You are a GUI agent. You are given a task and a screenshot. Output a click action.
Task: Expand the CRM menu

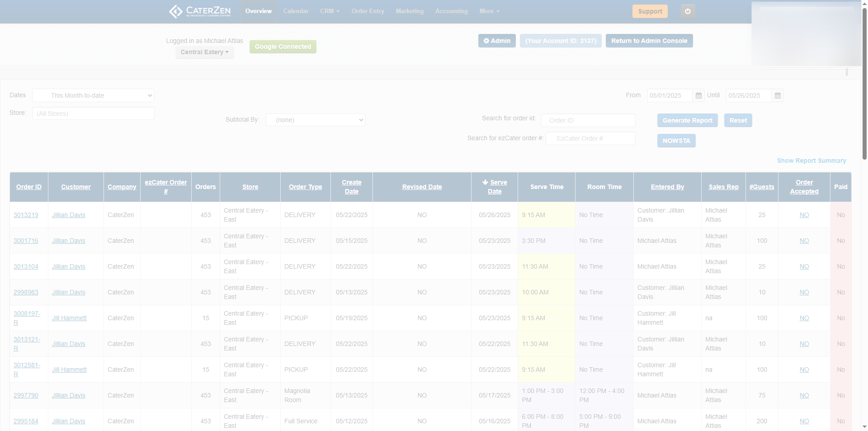tap(330, 11)
